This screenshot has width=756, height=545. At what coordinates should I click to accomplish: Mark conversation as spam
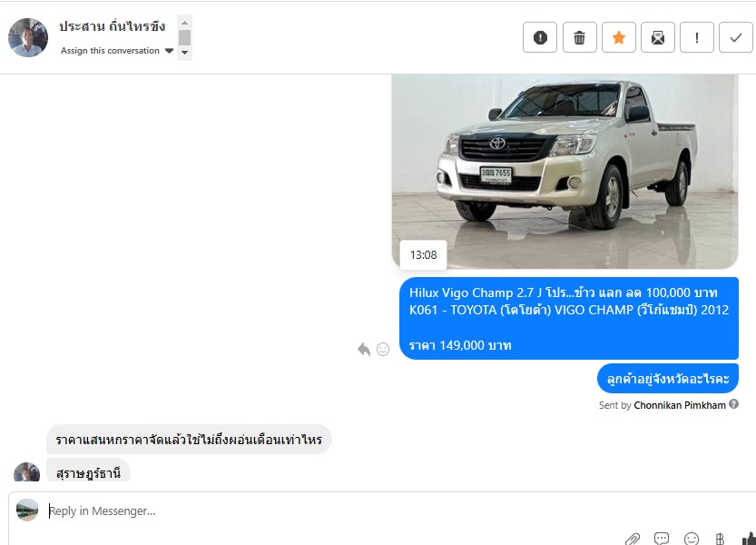click(x=540, y=37)
